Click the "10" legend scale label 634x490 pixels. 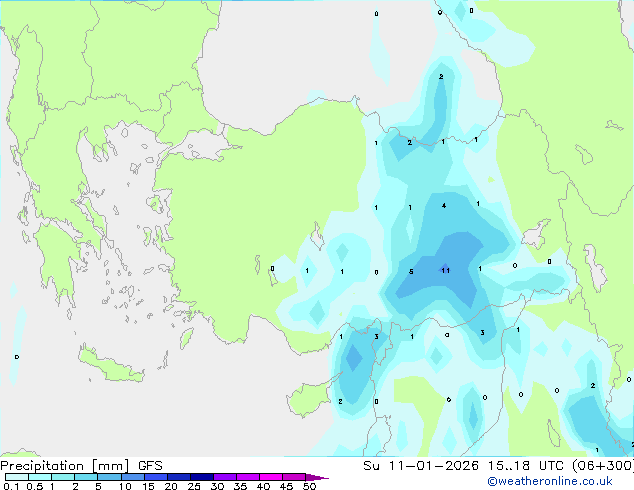coord(125,486)
